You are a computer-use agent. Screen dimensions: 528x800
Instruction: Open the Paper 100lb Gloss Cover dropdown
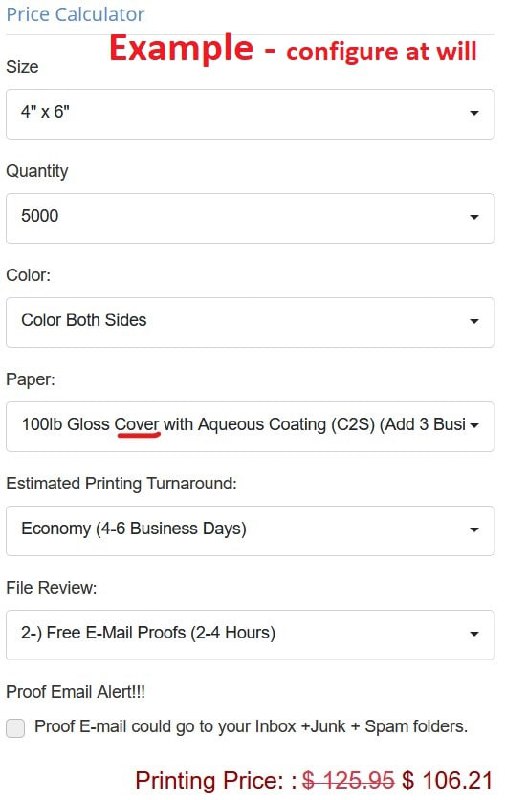click(250, 427)
